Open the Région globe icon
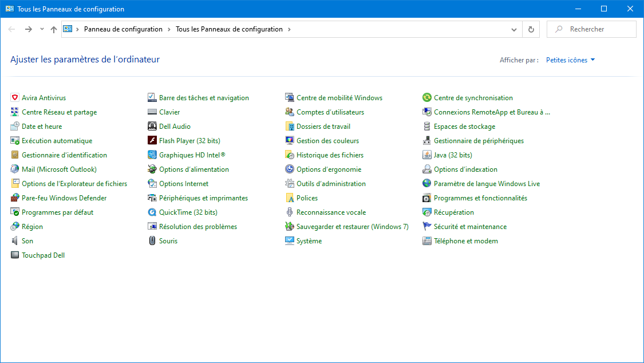 [x=15, y=226]
